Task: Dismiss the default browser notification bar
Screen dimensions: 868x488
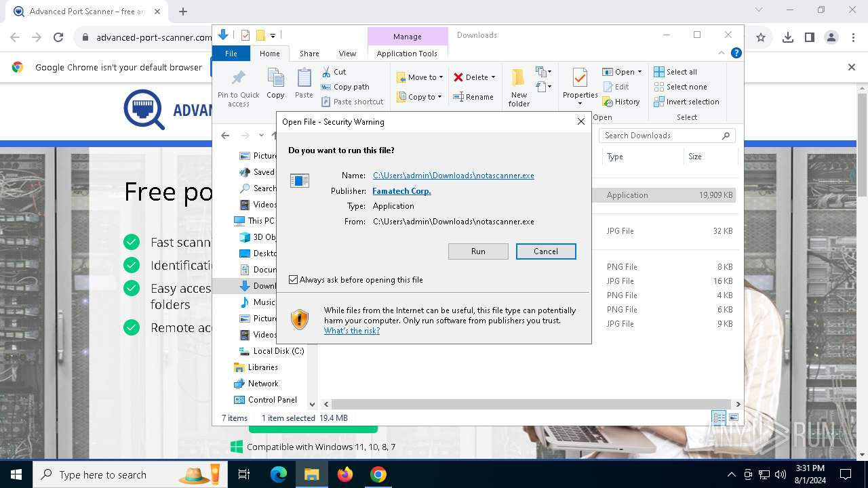Action: (852, 67)
